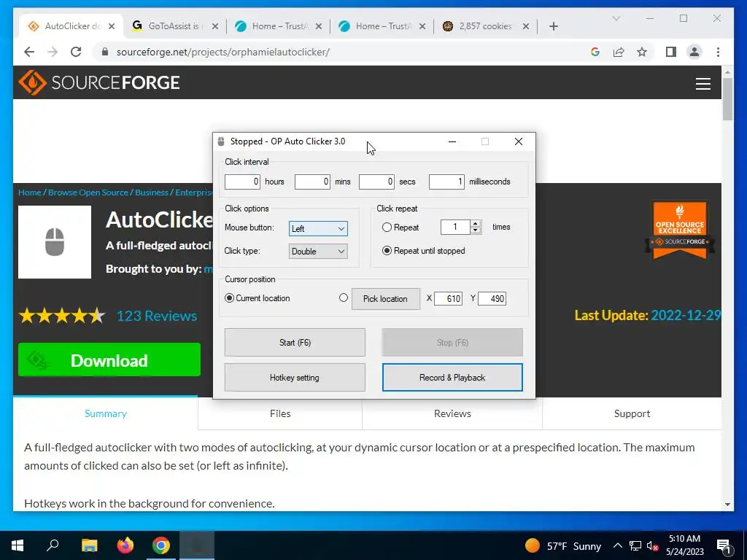Click the Google icon in address bar

coord(595,52)
